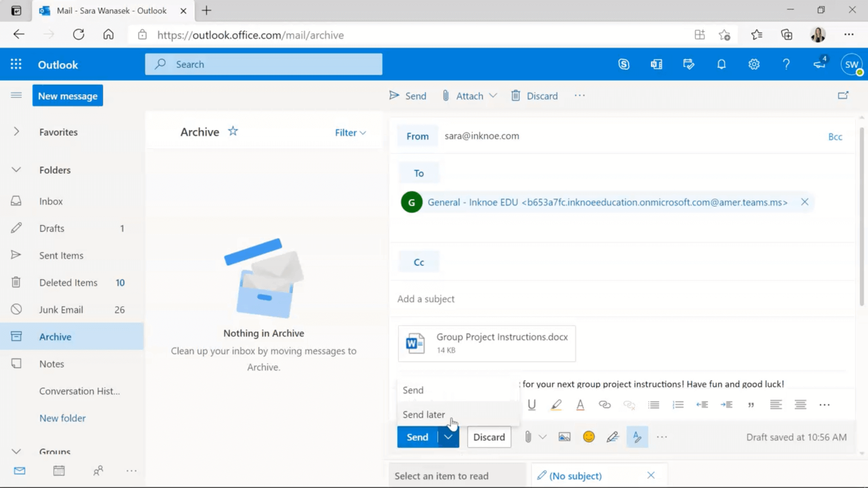The image size is (868, 488).
Task: Click the numbered list icon
Action: click(x=678, y=404)
